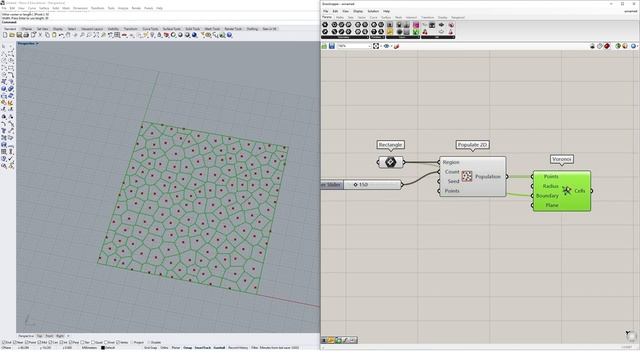Click the green galapagos-style icon in Grasshopper ribbon
This screenshot has width=640, height=360.
[x=416, y=31]
